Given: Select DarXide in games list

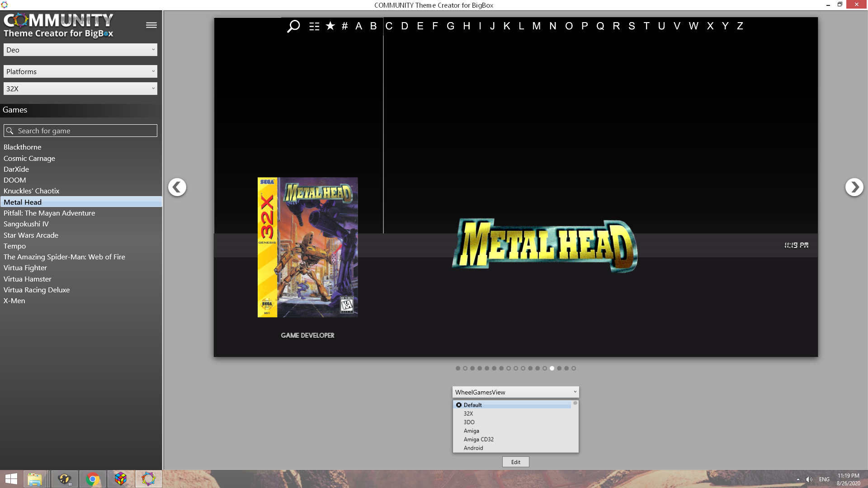Looking at the screenshot, I should pos(81,169).
